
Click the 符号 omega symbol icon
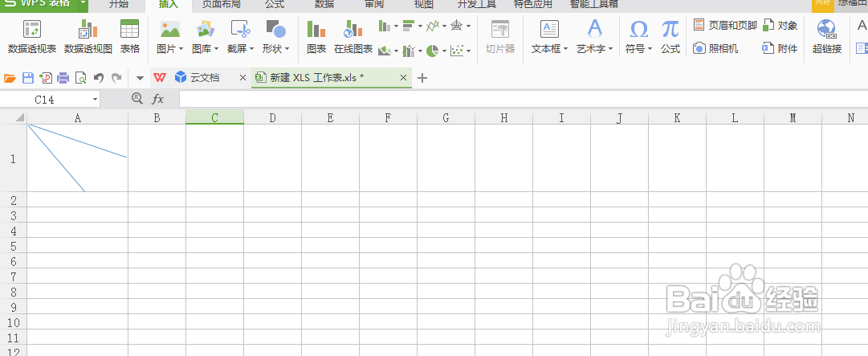639,29
